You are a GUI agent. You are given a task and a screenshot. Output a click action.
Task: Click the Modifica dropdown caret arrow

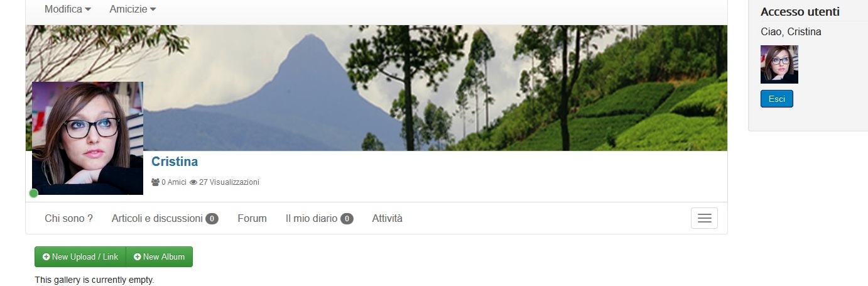tap(88, 9)
